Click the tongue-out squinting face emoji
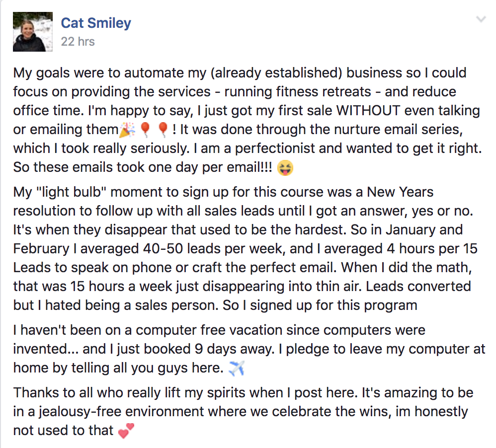Image resolution: width=496 pixels, height=448 pixels. click(286, 167)
